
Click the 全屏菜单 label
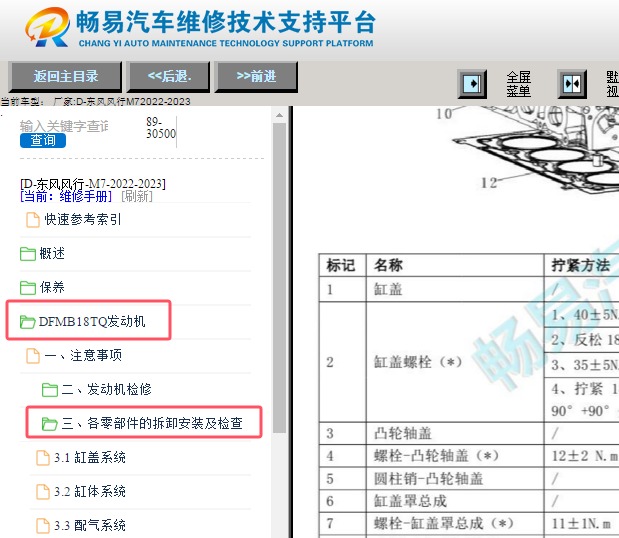518,84
